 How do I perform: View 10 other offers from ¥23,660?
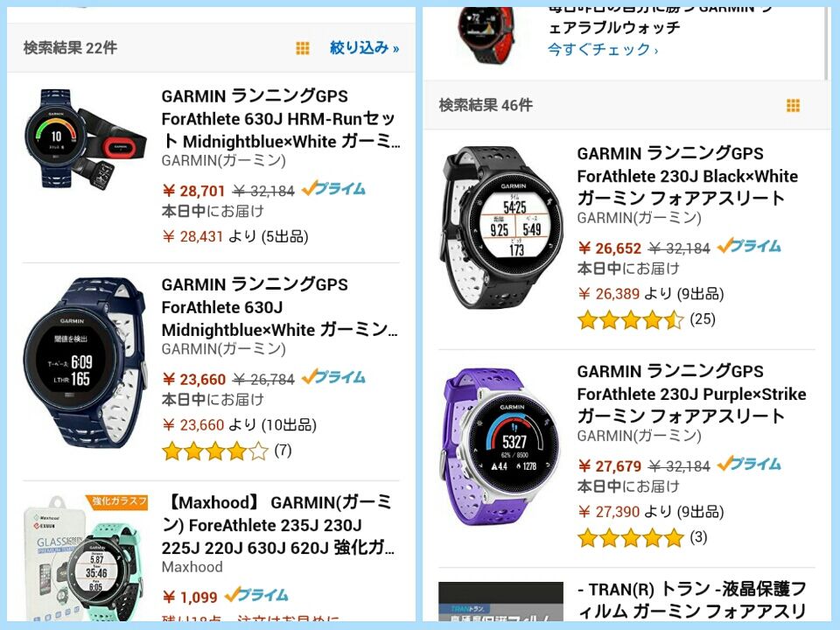tap(239, 425)
